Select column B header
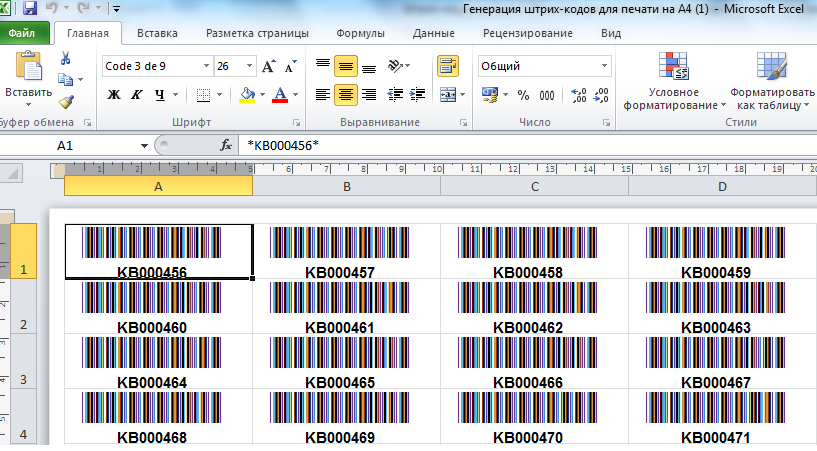817x451 pixels. (x=347, y=186)
